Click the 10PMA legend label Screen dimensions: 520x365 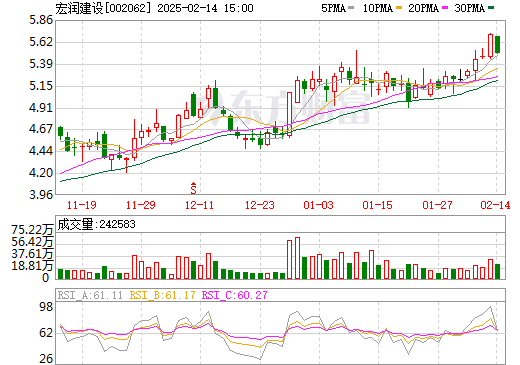coord(378,8)
